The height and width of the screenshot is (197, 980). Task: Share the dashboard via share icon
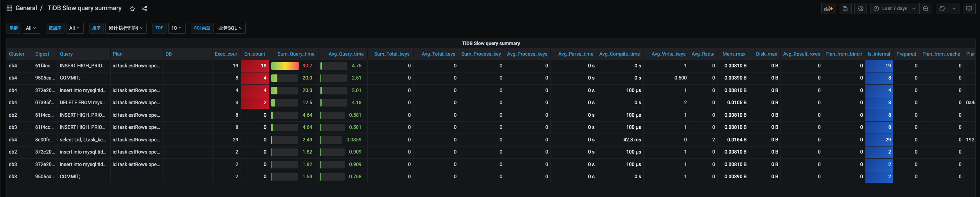click(x=144, y=9)
